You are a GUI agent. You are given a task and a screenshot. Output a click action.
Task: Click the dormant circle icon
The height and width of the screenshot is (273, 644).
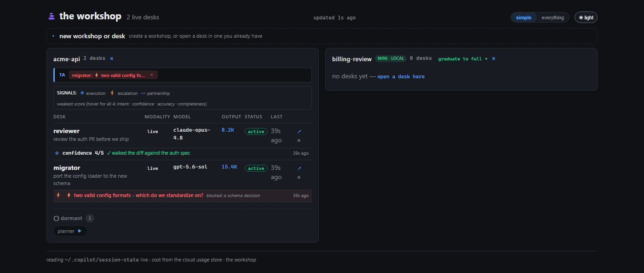(x=57, y=218)
